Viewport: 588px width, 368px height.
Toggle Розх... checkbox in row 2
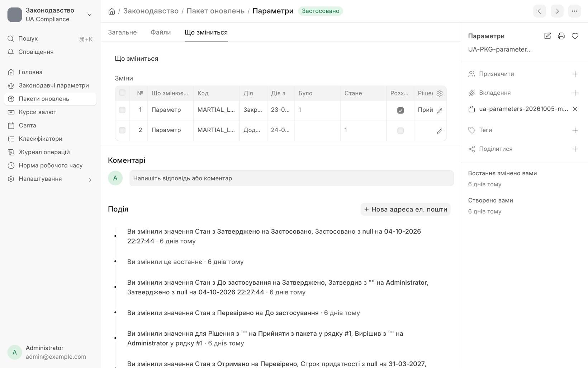pyautogui.click(x=400, y=131)
